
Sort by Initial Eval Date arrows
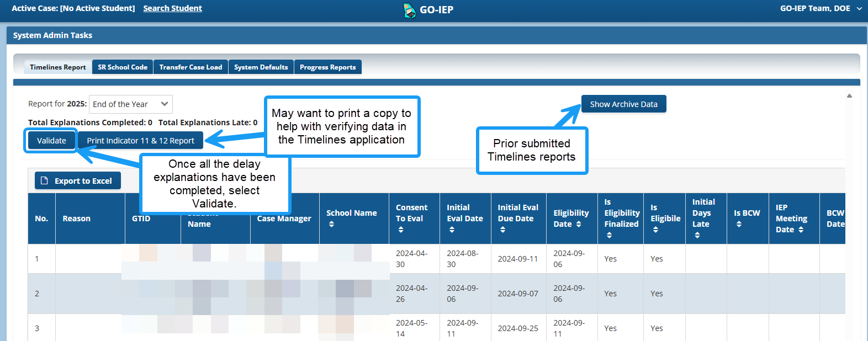[452, 230]
